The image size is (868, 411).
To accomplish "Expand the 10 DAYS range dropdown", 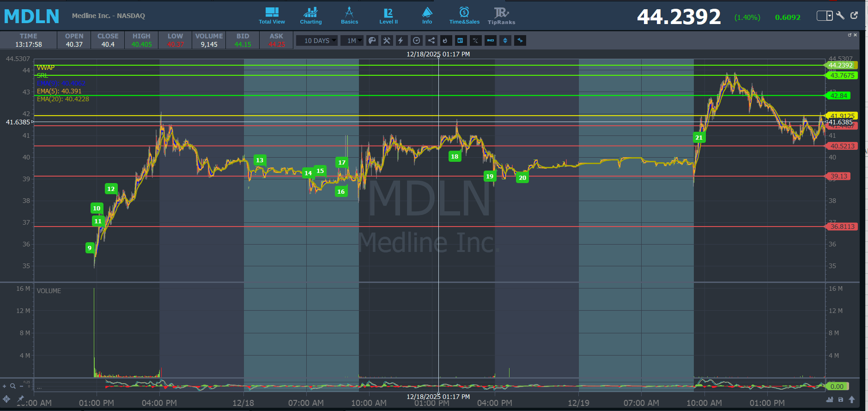I will coord(317,41).
